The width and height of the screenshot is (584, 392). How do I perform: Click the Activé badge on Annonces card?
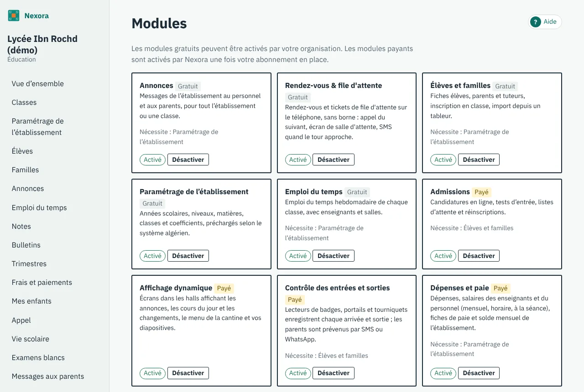pyautogui.click(x=152, y=160)
